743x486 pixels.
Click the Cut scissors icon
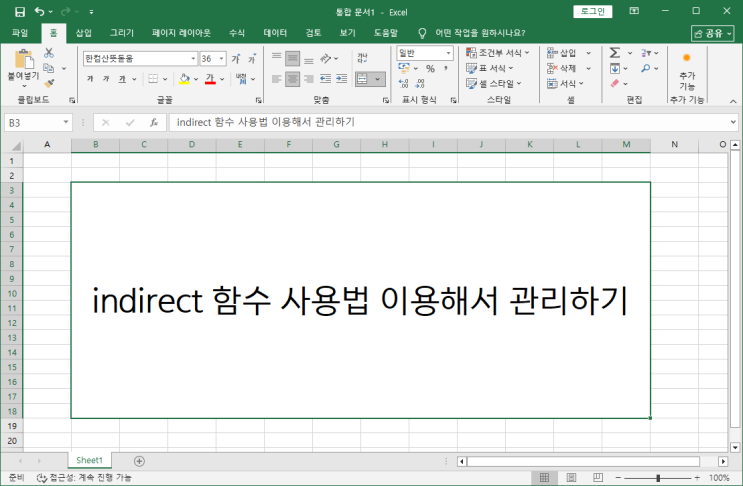(48, 53)
